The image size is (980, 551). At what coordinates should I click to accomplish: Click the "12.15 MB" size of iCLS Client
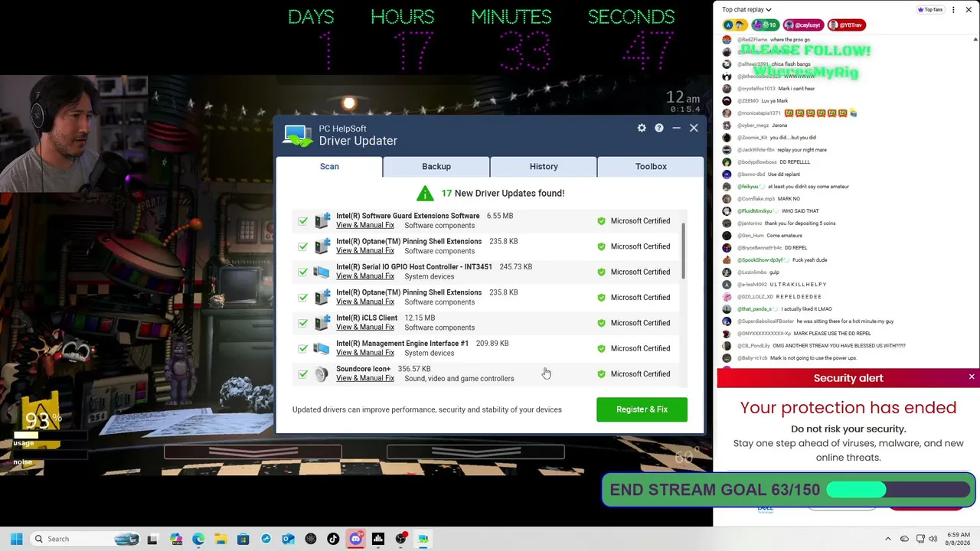pos(419,318)
